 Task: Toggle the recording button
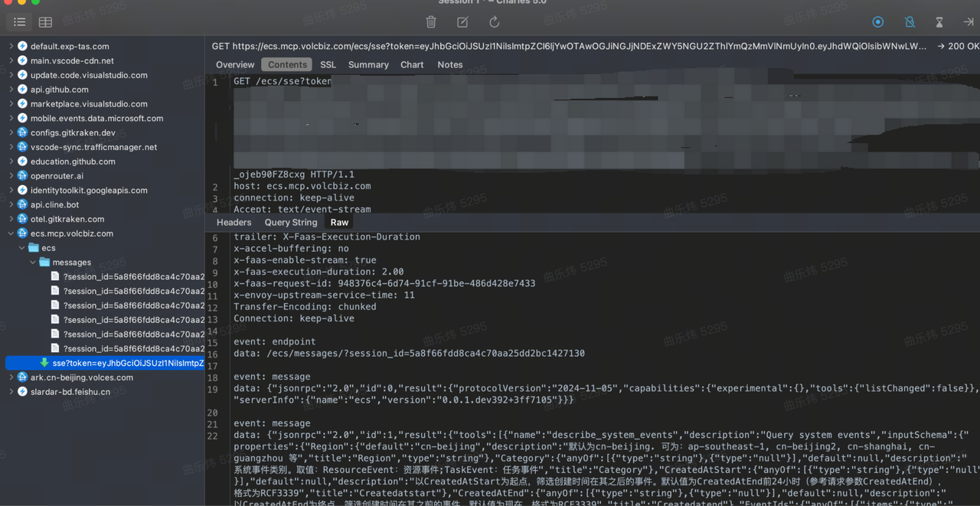point(878,22)
